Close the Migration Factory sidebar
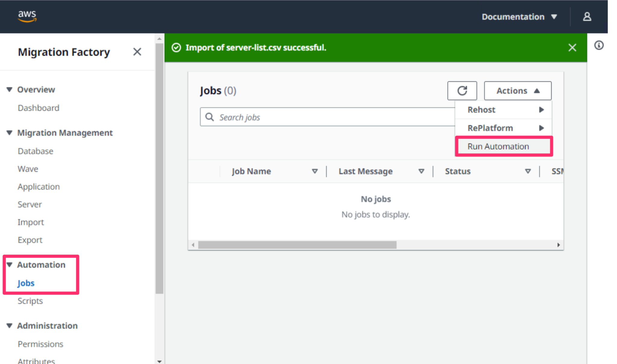Viewport: 617px width, 364px height. (137, 52)
